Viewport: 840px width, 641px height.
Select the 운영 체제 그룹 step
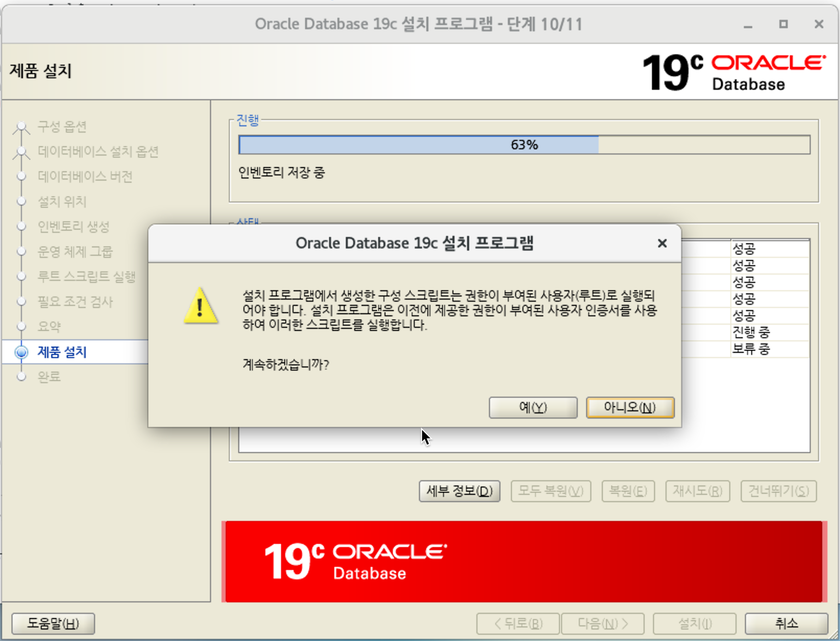[x=75, y=252]
